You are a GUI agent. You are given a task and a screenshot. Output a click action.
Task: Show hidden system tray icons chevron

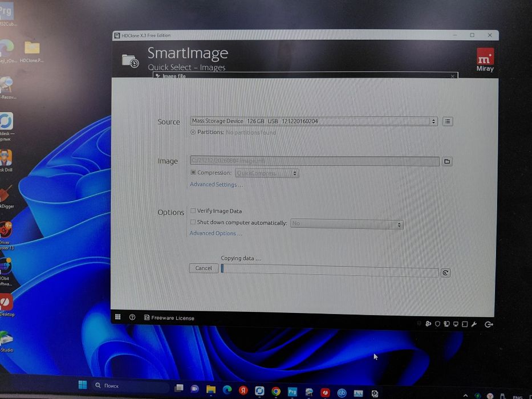point(465,396)
